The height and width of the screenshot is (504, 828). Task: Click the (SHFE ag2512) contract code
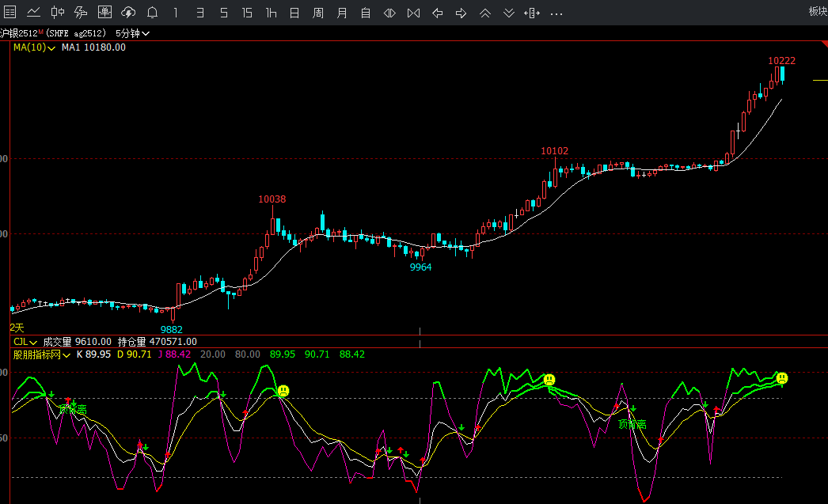coord(76,33)
